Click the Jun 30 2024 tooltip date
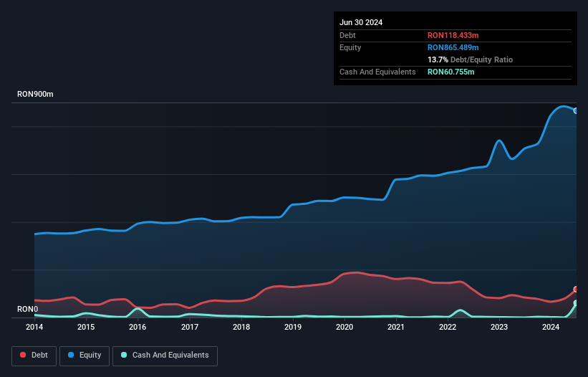The height and width of the screenshot is (377, 588). pyautogui.click(x=361, y=22)
